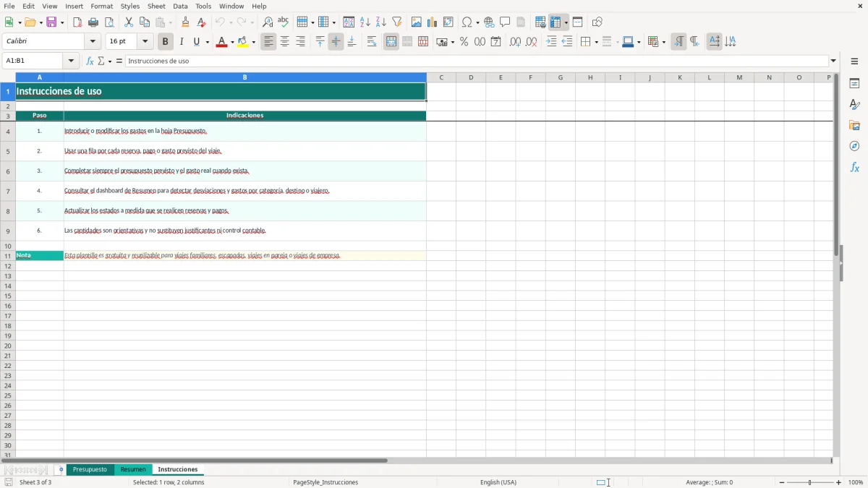
Task: Open sidebar Styles panel
Action: (854, 104)
